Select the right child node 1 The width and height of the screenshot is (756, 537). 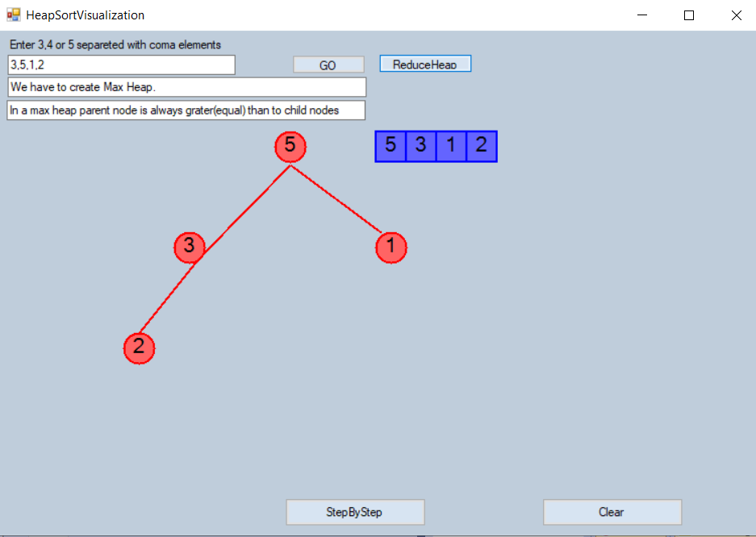(391, 248)
